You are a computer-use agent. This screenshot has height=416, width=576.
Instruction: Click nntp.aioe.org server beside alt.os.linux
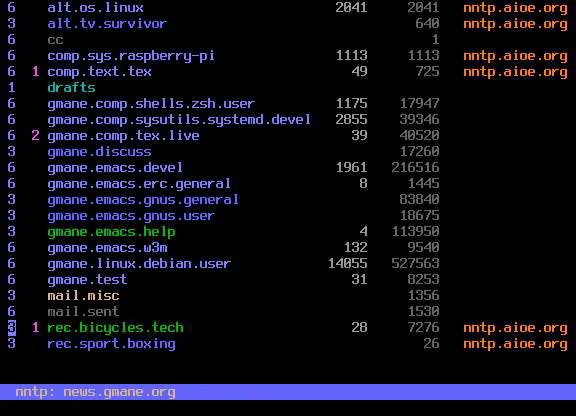pos(515,8)
